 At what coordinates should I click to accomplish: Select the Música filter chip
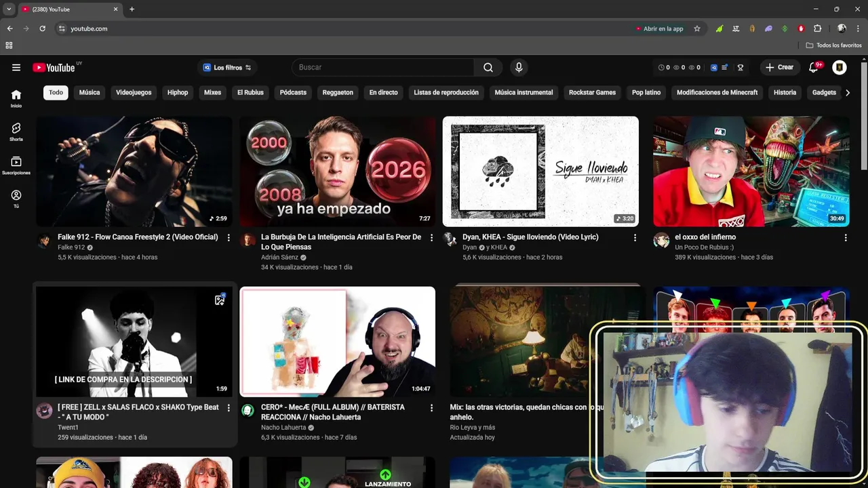[90, 92]
